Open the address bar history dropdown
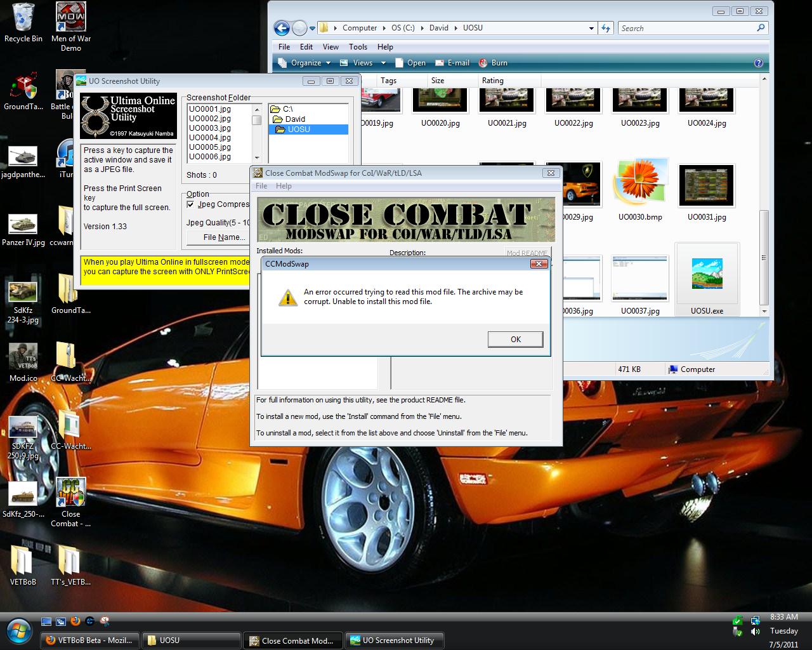Viewport: 812px width, 650px height. pyautogui.click(x=591, y=28)
